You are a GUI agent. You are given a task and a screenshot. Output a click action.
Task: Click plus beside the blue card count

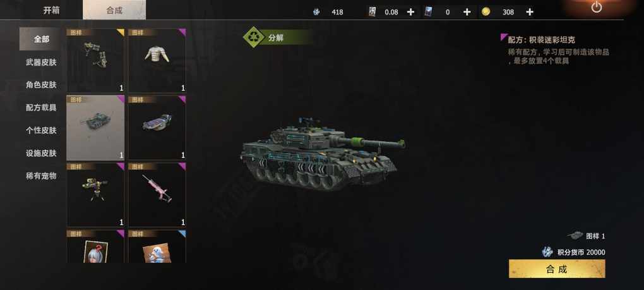[467, 12]
